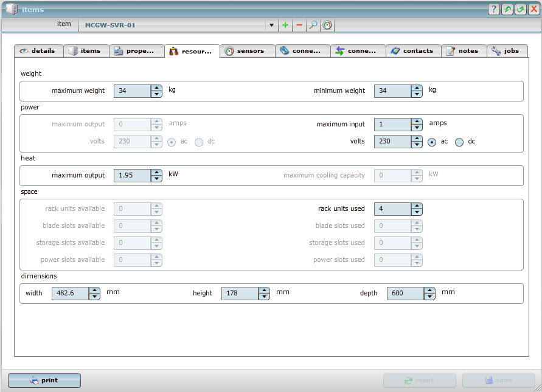Viewport: 542px width, 392px height.
Task: Click the printer print button
Action: point(44,380)
